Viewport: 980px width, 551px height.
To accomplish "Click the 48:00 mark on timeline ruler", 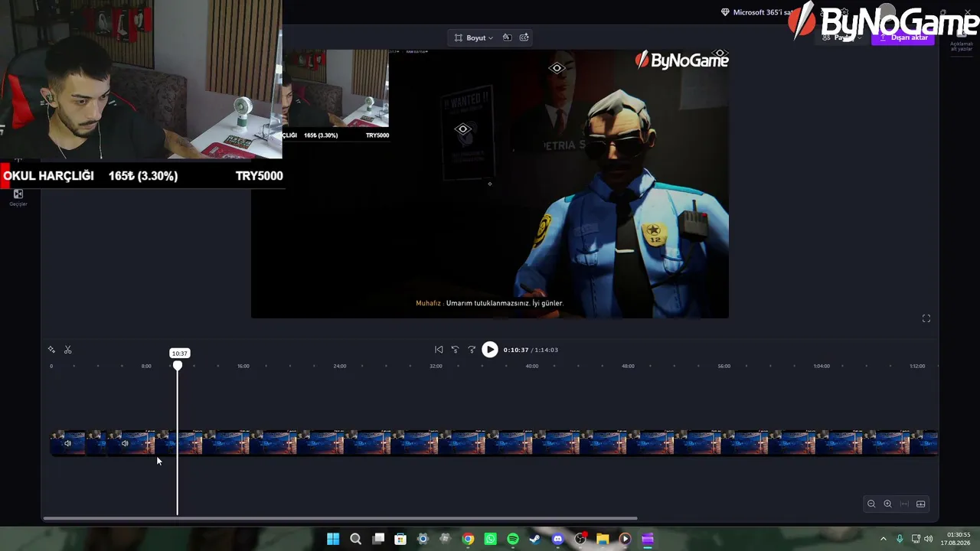I will click(628, 366).
